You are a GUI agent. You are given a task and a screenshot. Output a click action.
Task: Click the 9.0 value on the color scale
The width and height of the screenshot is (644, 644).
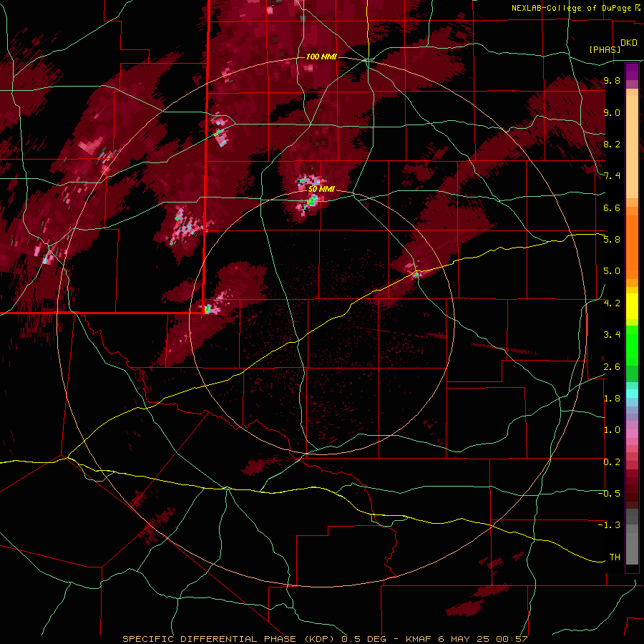point(612,112)
